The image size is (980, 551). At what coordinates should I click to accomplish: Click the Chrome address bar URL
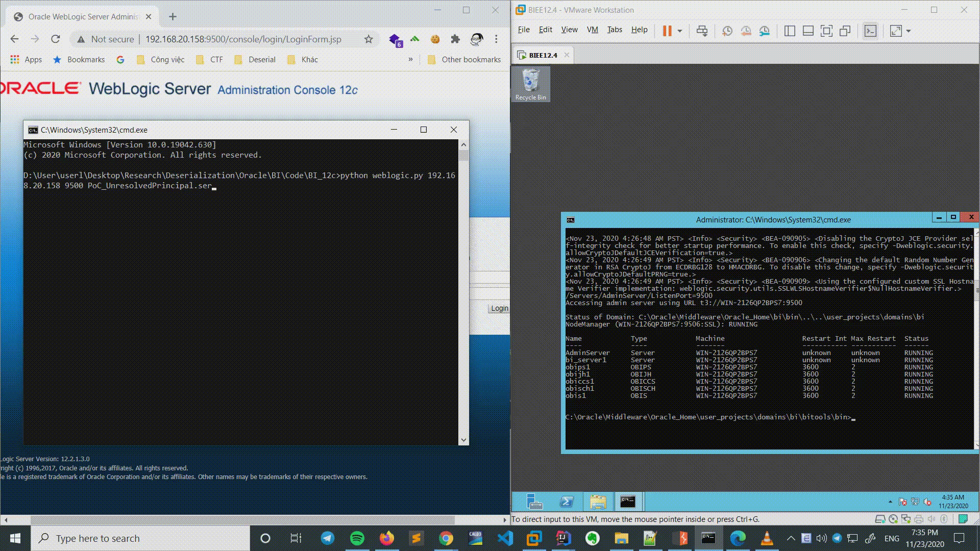[243, 39]
